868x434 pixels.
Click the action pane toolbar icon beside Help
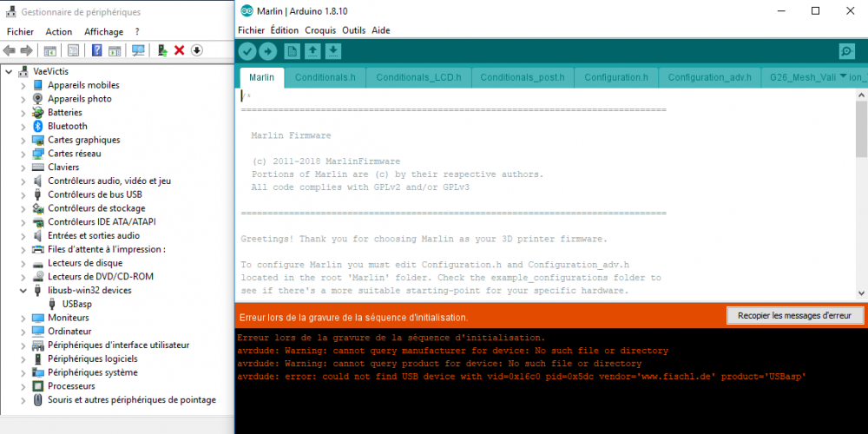(x=115, y=50)
